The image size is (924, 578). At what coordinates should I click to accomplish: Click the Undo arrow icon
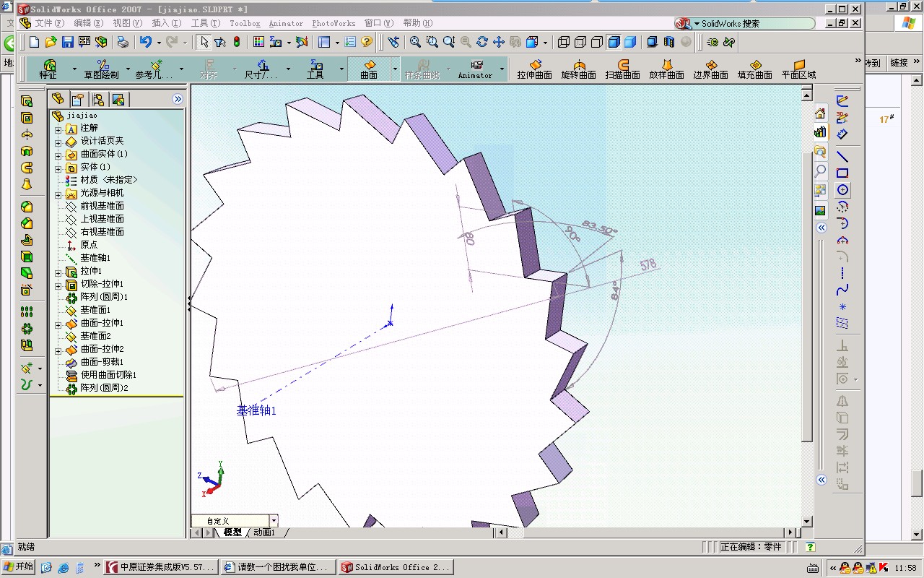point(146,42)
